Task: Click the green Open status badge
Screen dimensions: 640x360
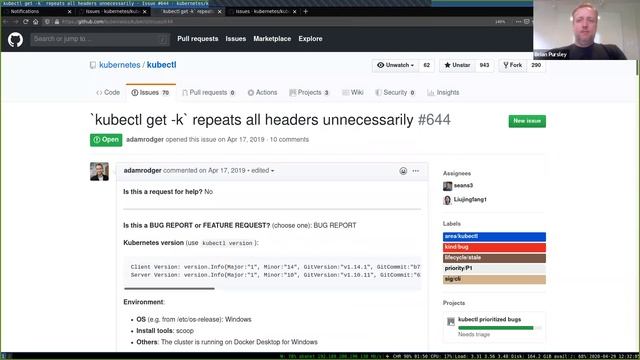Action: [106, 140]
